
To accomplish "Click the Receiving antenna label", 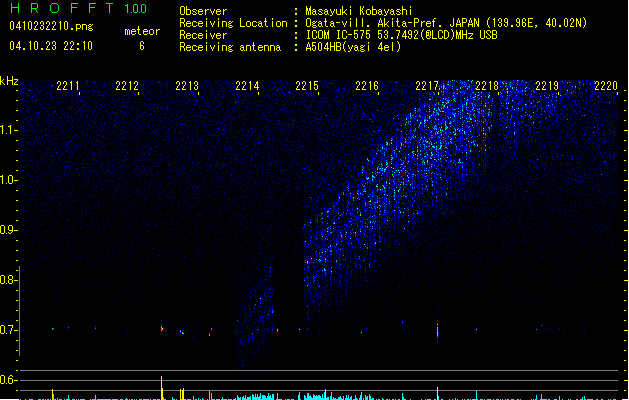I will (230, 47).
